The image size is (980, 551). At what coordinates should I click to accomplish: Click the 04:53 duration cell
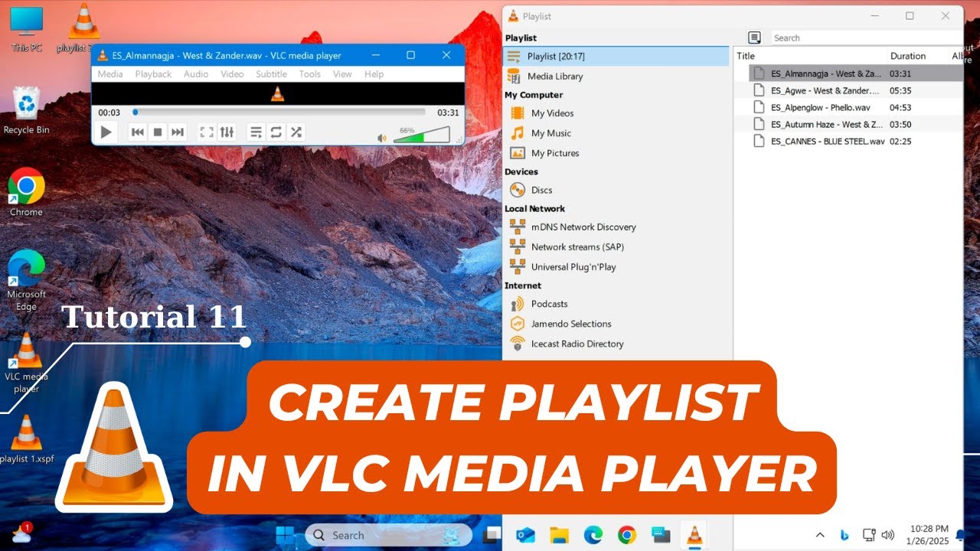[x=900, y=107]
